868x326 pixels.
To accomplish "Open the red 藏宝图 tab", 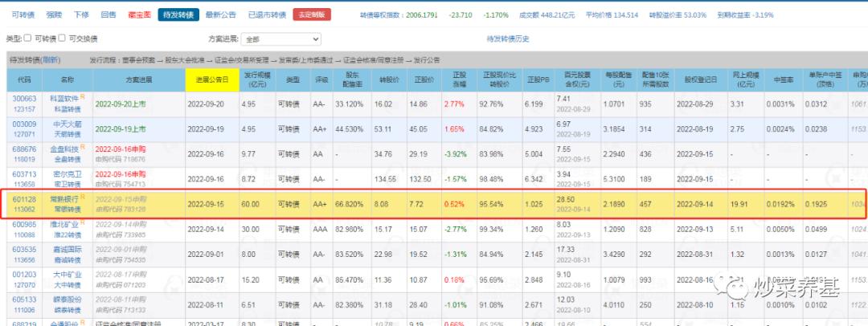I will pyautogui.click(x=139, y=15).
